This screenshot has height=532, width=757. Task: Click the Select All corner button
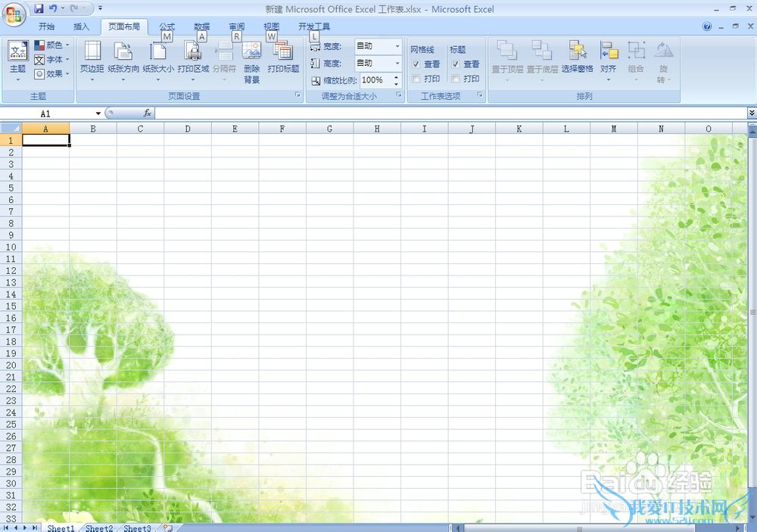pos(11,129)
